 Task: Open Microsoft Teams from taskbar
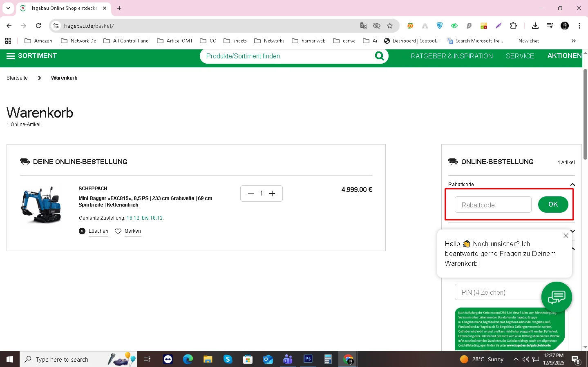point(288,359)
